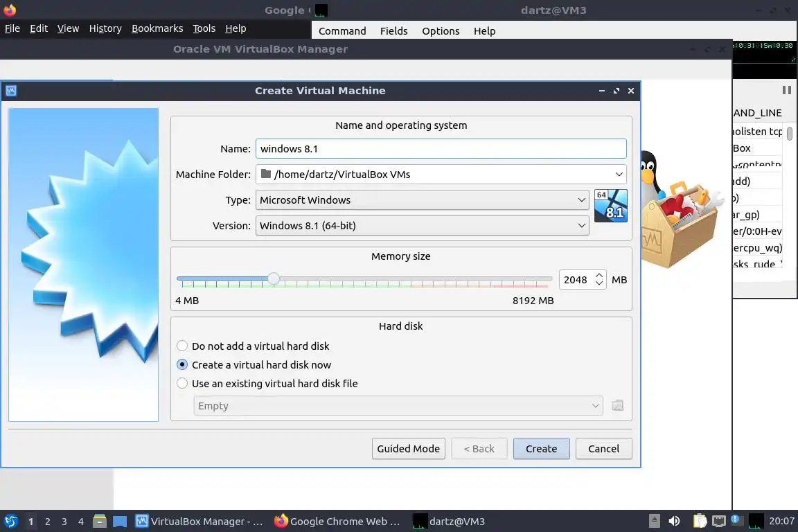Click the browse hard disk file icon
The image size is (798, 532).
[617, 406]
